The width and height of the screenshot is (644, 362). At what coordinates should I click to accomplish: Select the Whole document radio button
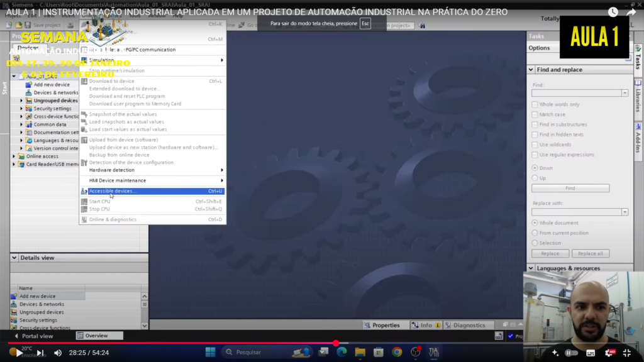pyautogui.click(x=535, y=223)
